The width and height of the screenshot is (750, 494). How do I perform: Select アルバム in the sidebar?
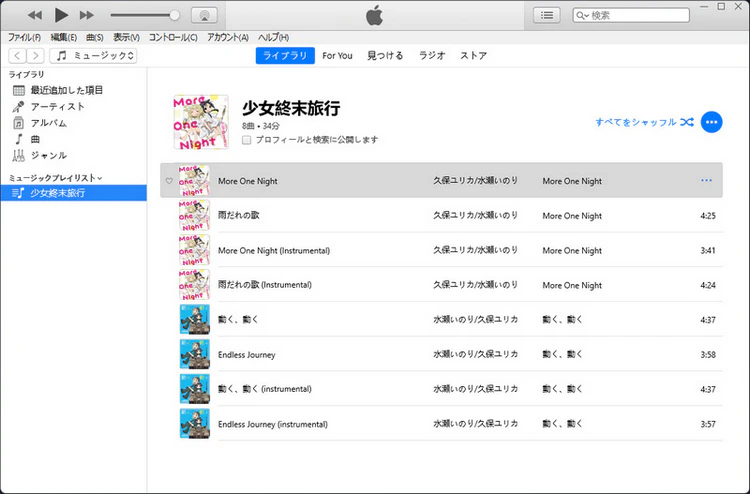tap(48, 123)
